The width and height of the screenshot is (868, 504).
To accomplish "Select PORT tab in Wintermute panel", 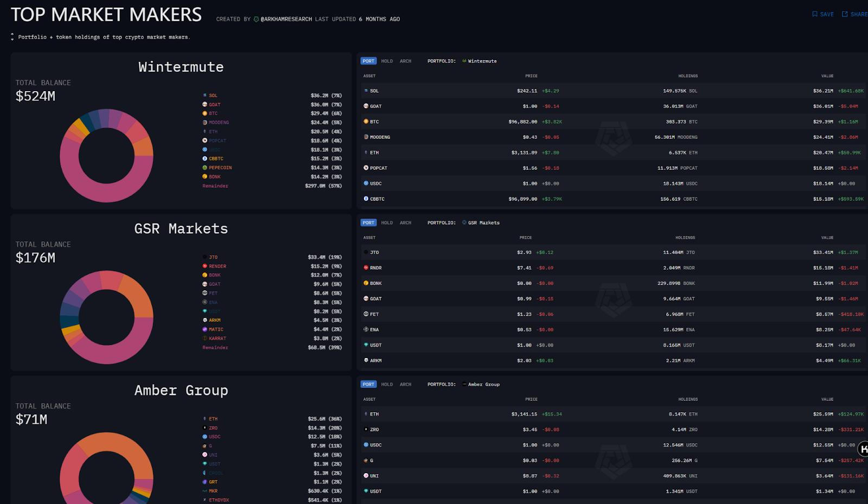I will pyautogui.click(x=368, y=61).
